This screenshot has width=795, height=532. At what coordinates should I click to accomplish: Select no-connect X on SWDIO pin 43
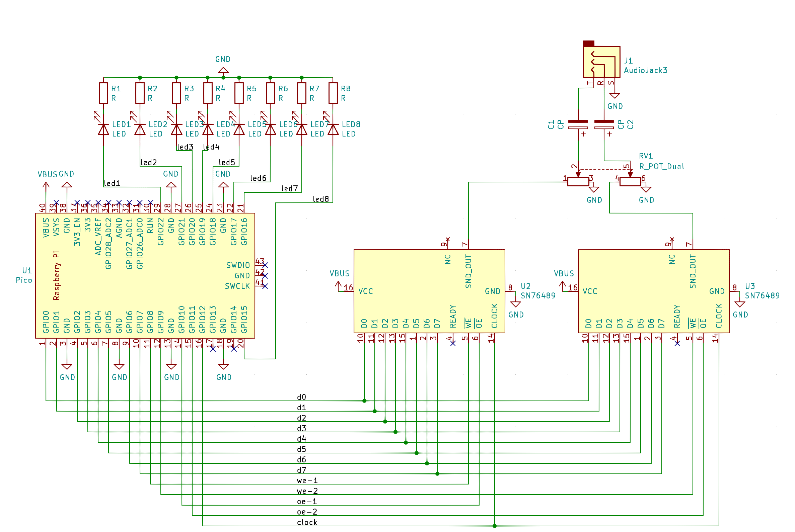coord(265,265)
